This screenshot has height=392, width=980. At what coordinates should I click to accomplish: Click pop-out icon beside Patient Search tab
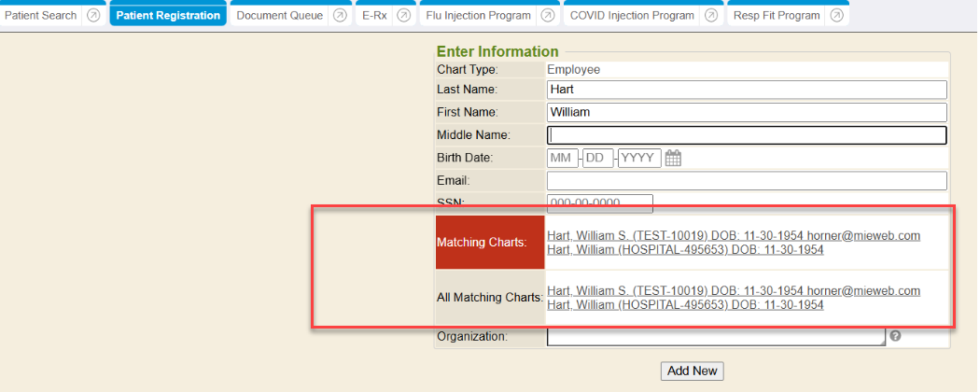93,16
